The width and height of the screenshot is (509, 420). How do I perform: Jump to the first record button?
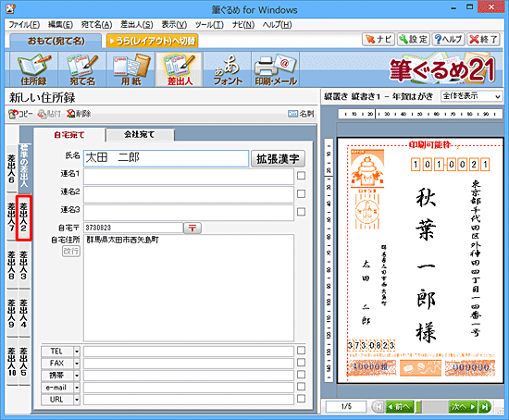pyautogui.click(x=378, y=406)
